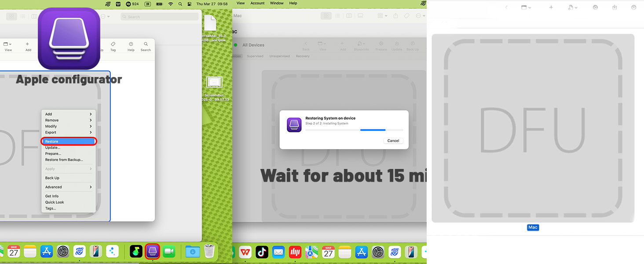Open Maps from the Dock

point(312,252)
